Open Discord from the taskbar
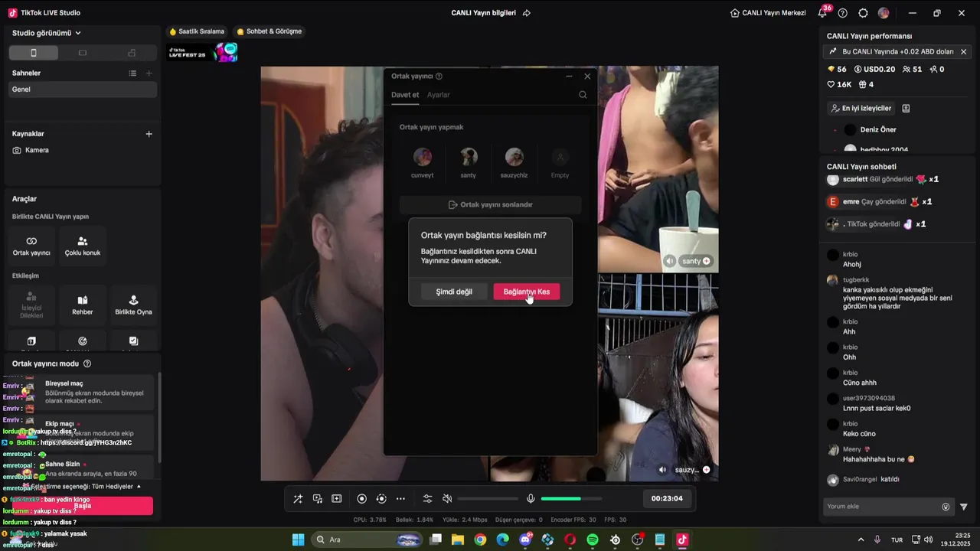This screenshot has height=551, width=980. [525, 540]
